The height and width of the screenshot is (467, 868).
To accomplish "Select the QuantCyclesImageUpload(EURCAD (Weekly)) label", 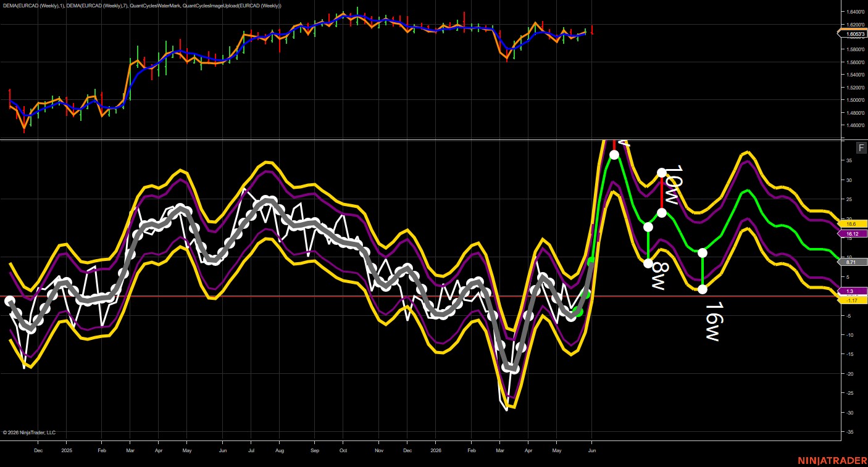I will (232, 6).
